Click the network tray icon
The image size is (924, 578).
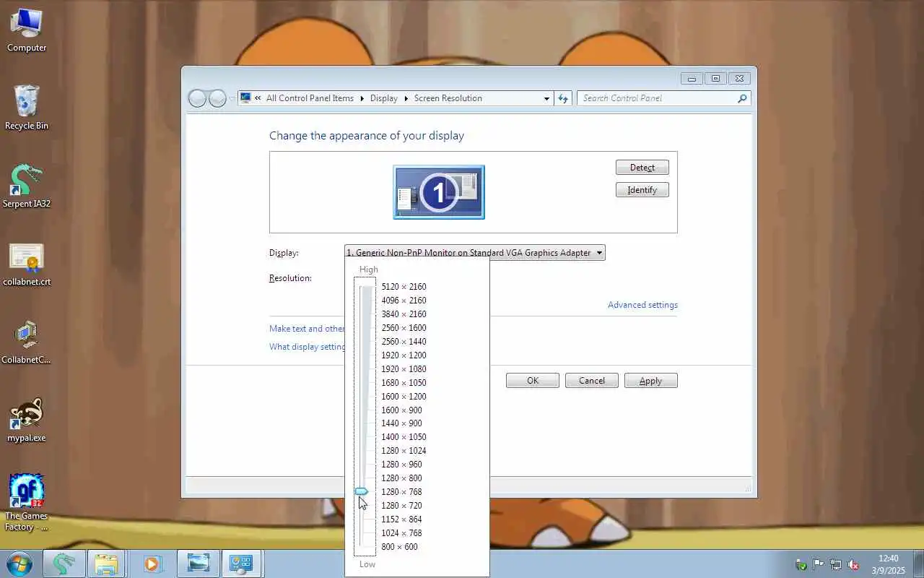coord(836,564)
